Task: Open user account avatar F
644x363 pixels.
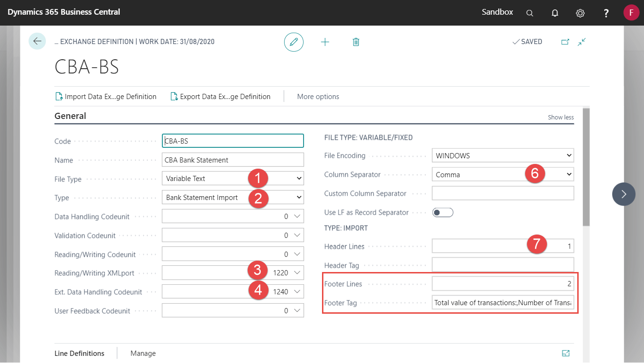Action: pyautogui.click(x=631, y=12)
